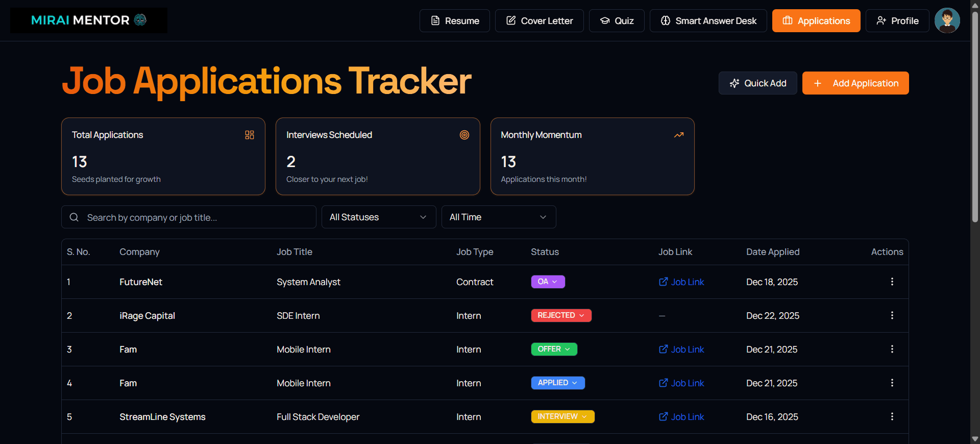
Task: Click the magnifier icon in search box
Action: 74,217
